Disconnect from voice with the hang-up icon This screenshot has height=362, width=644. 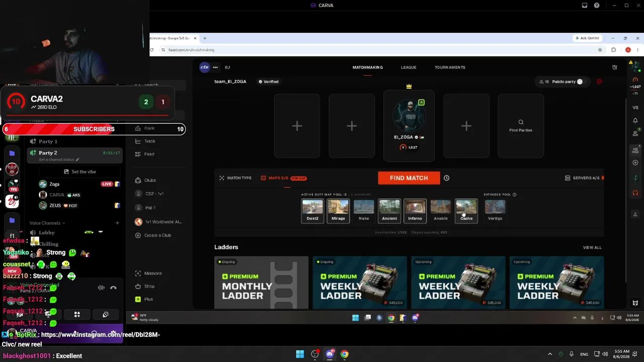tap(113, 288)
